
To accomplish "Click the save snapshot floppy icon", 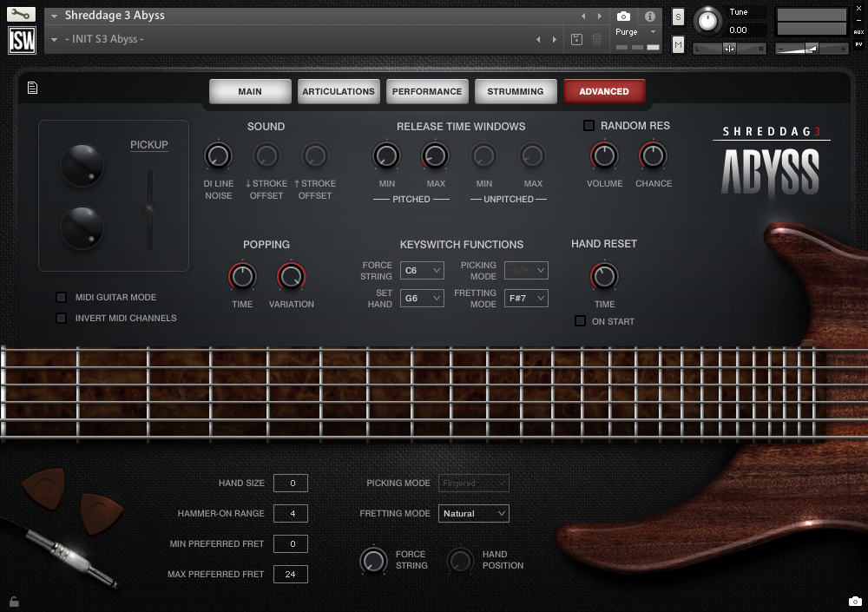I will [x=575, y=39].
